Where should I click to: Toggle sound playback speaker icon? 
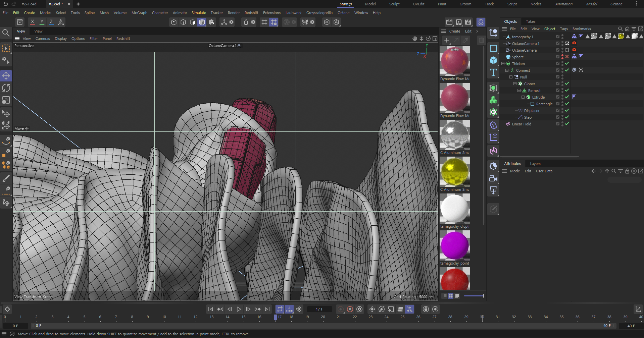click(298, 309)
